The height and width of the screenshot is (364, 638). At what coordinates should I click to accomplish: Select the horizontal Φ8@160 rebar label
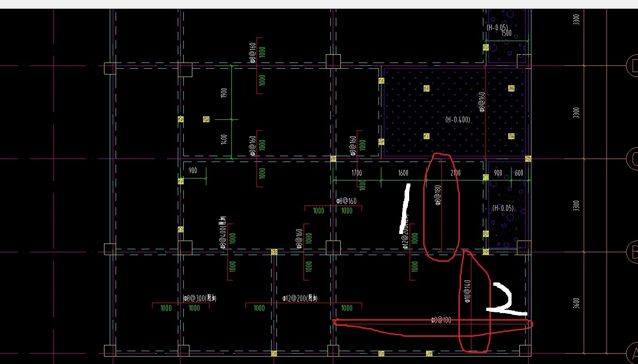click(x=346, y=201)
